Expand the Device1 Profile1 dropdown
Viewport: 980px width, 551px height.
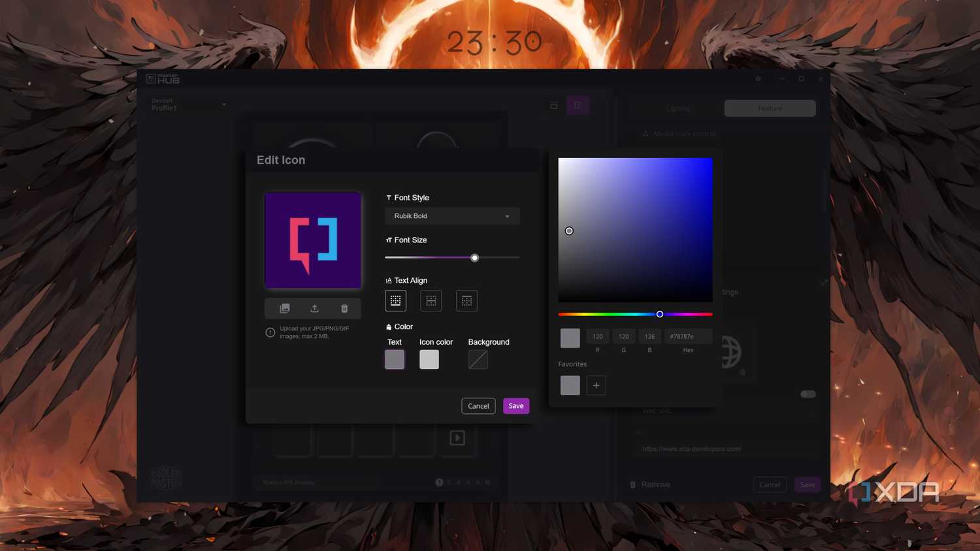[x=188, y=104]
